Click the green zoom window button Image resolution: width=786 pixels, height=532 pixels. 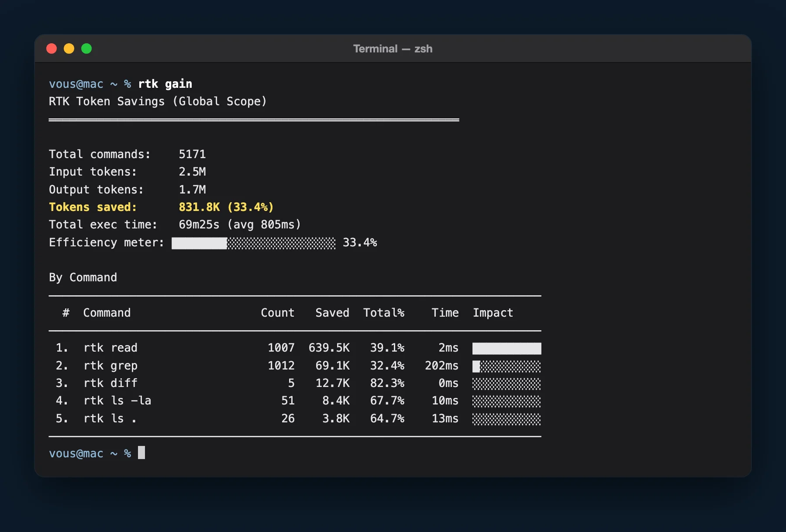click(x=86, y=48)
